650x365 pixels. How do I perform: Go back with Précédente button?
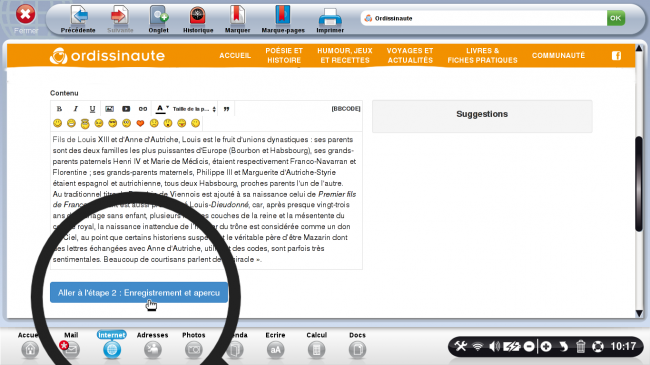(x=78, y=19)
